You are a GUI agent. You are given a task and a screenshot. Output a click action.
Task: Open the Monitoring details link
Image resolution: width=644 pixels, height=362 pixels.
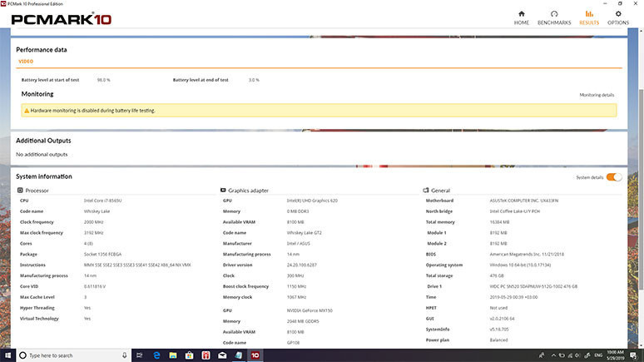pos(597,96)
